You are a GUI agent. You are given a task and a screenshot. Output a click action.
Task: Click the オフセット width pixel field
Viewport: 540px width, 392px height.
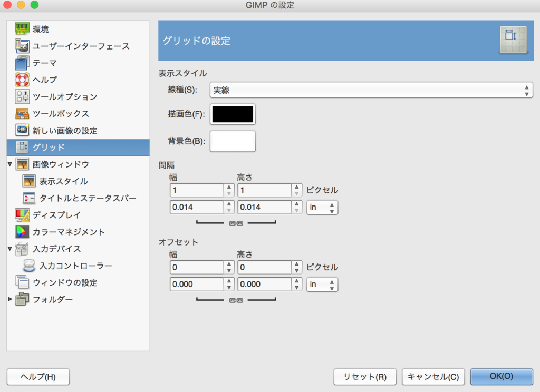(x=197, y=268)
